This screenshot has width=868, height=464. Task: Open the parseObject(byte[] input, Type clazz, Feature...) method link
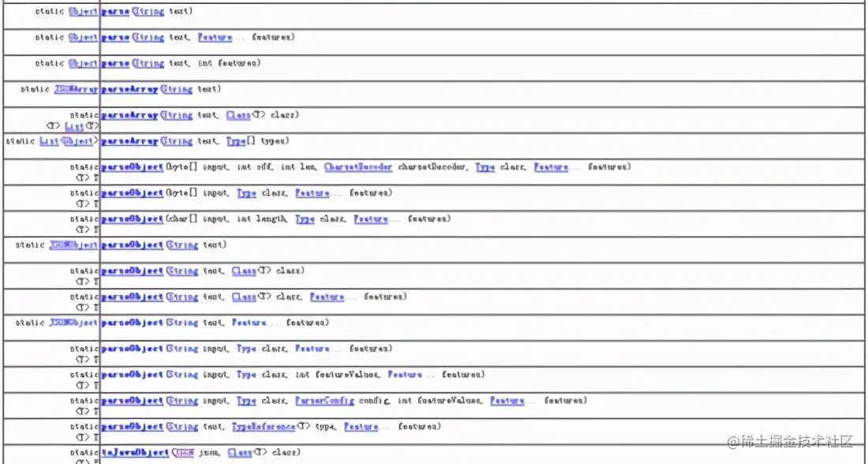133,193
